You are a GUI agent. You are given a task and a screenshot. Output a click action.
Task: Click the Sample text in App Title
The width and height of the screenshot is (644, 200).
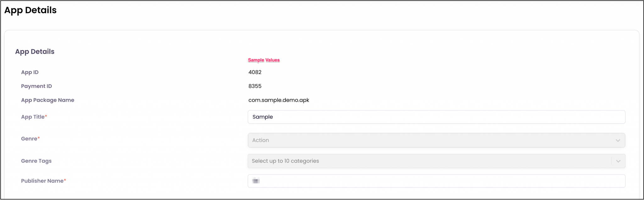[263, 117]
